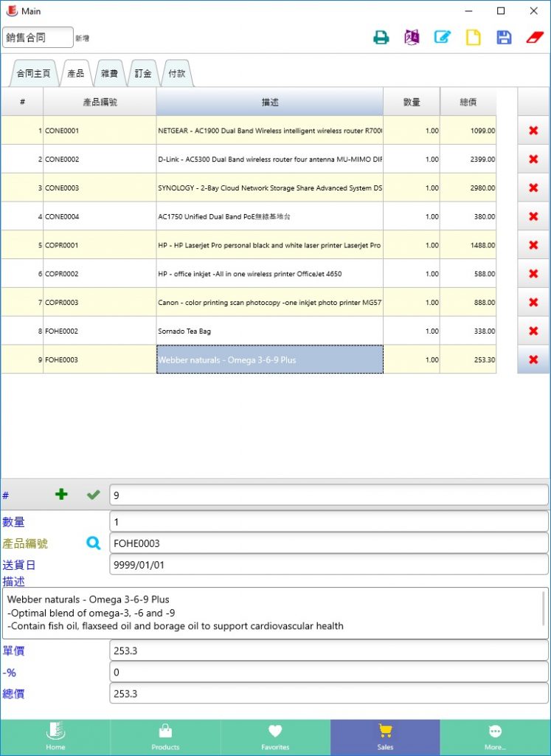
Task: Click the printer icon in toolbar
Action: click(x=381, y=38)
